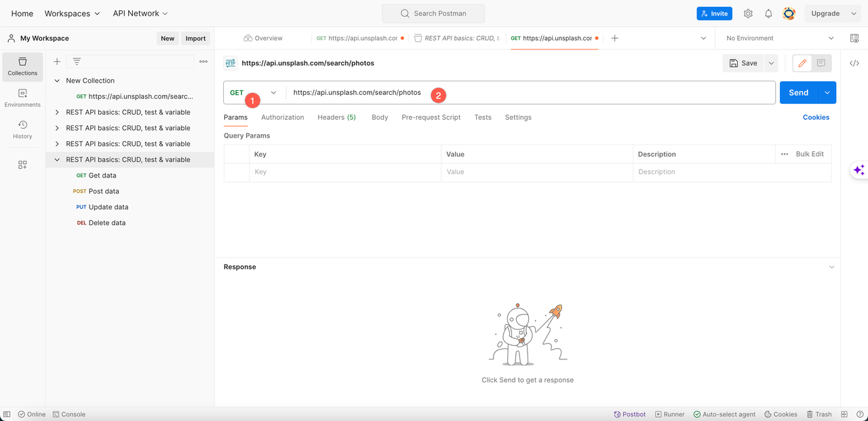The image size is (868, 421).
Task: Switch to the Pre-request Script tab
Action: tap(431, 117)
